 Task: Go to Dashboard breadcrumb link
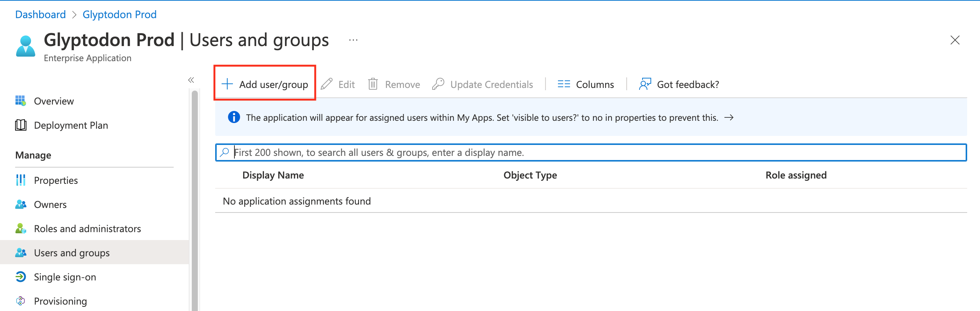[x=40, y=14]
